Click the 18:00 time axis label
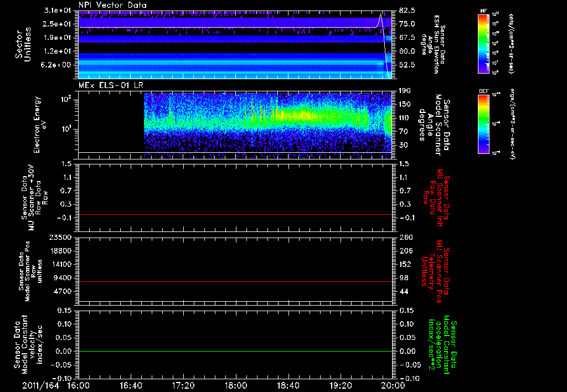Image resolution: width=567 pixels, height=392 pixels. tap(236, 385)
